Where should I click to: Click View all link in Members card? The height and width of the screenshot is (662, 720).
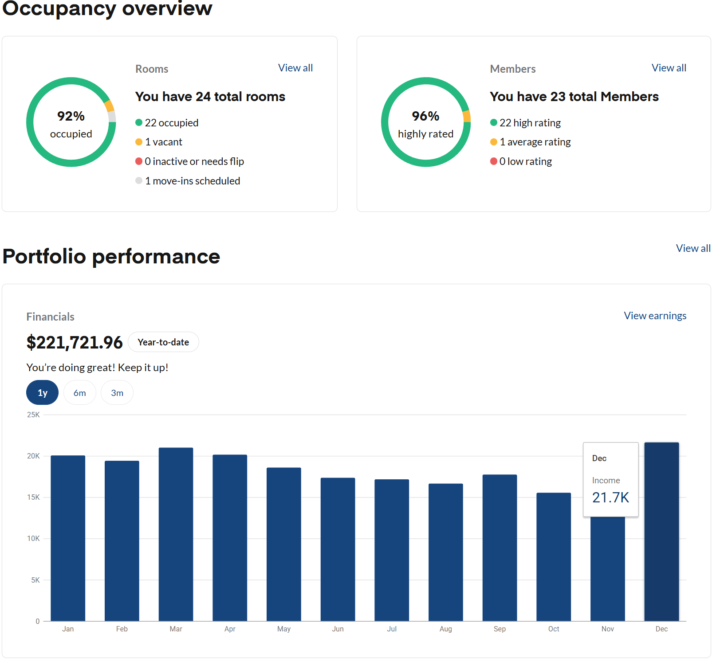pyautogui.click(x=668, y=68)
